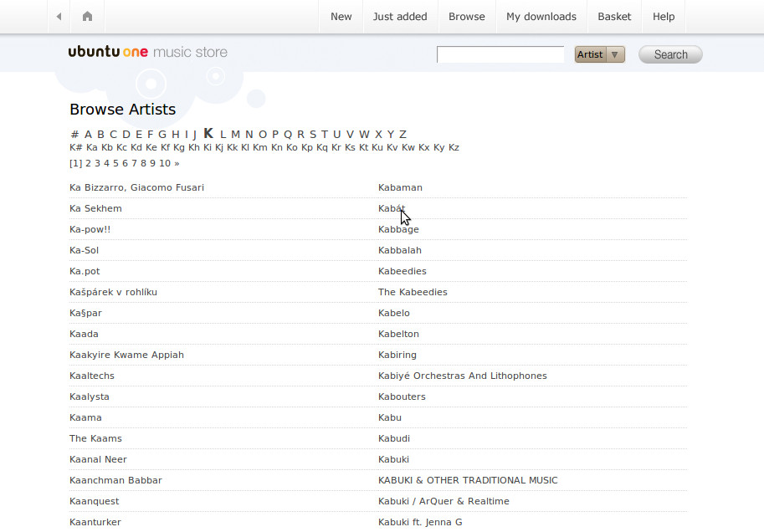The image size is (764, 532).
Task: Open the Help tab
Action: click(x=664, y=17)
